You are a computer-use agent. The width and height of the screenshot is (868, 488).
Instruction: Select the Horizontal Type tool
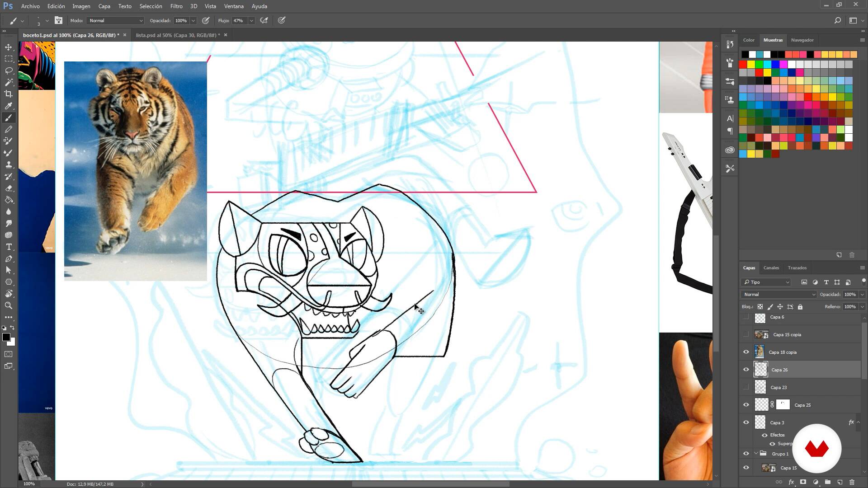click(9, 247)
